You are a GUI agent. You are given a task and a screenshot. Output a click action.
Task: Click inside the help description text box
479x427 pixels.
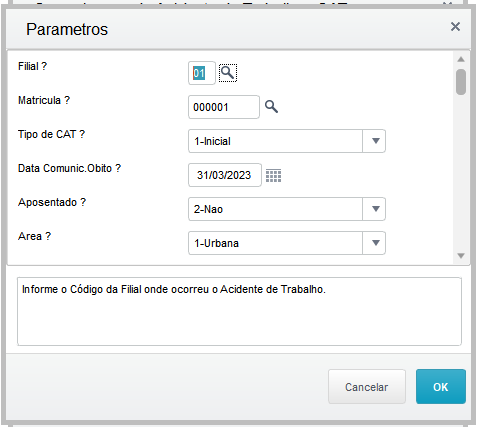pyautogui.click(x=239, y=311)
